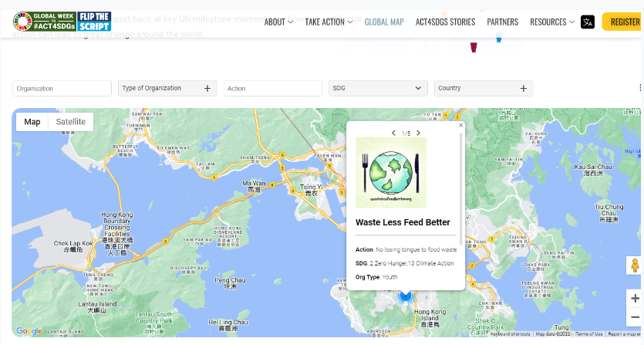Screen dimensions: 644x345
Task: Click plus icon in Type of Organization
Action: (207, 89)
